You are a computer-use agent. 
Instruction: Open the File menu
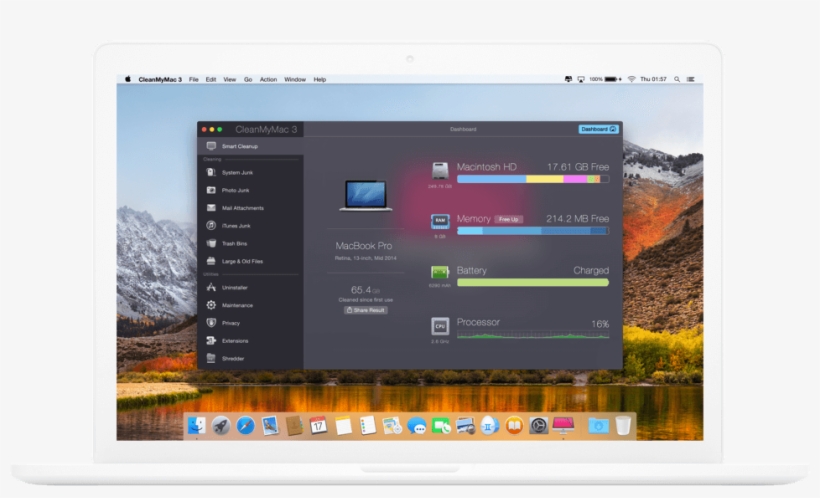coord(193,80)
